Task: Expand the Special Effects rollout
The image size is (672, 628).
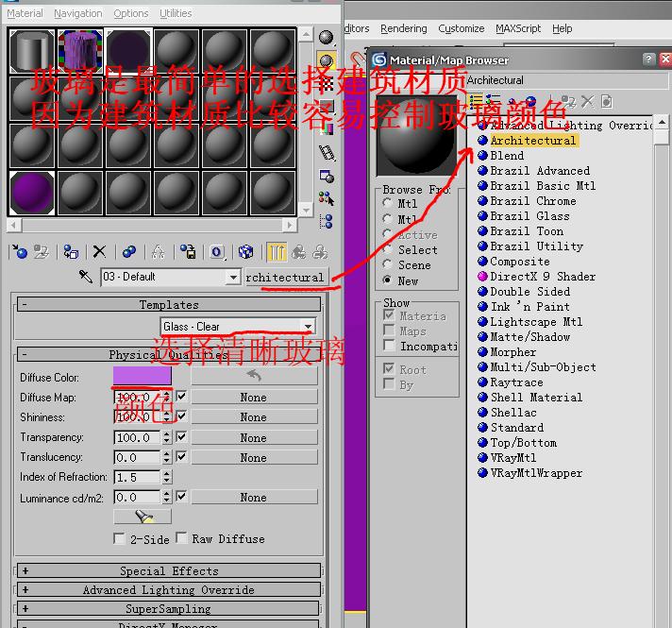Action: (168, 571)
